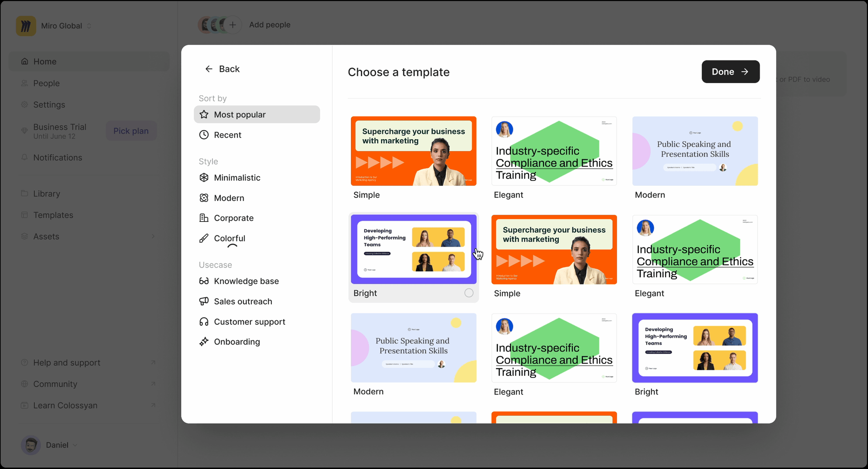Select the hovered Bright teams template thumbnail

tap(413, 249)
